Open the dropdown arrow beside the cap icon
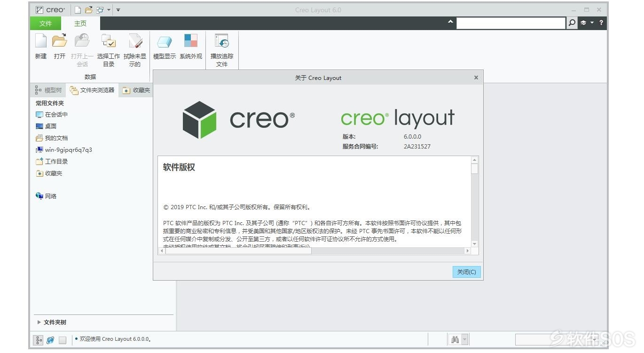The height and width of the screenshot is (353, 644). pyautogui.click(x=592, y=23)
